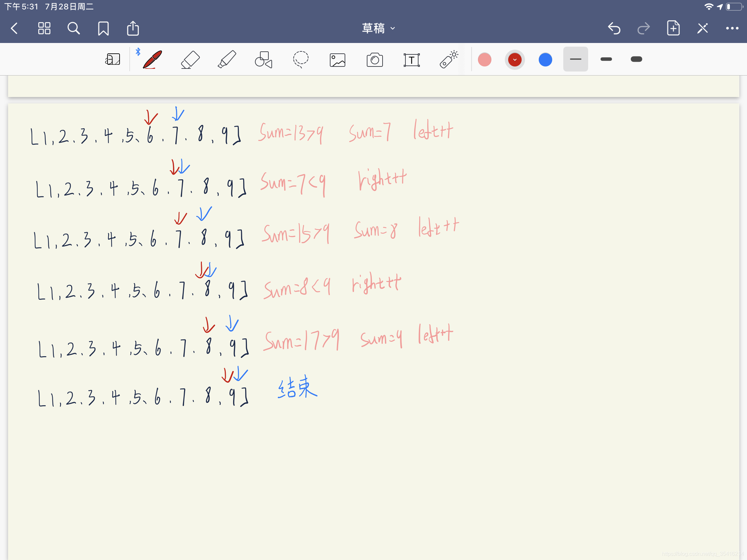
Task: Open the search magnifier
Action: click(74, 28)
